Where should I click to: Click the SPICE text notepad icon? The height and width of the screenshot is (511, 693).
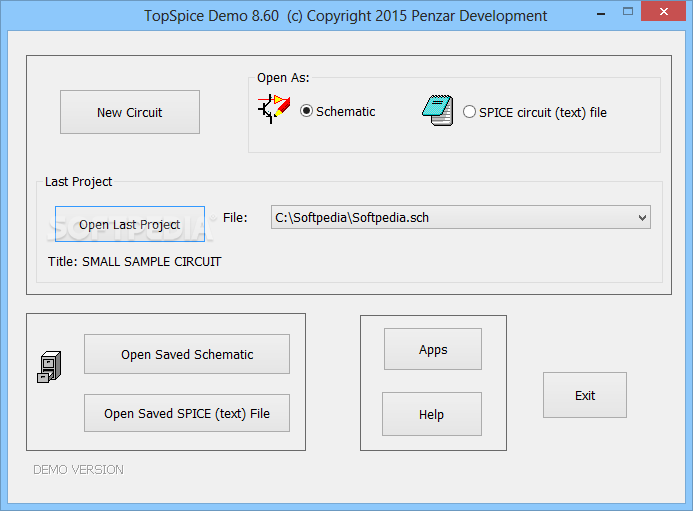pos(438,111)
